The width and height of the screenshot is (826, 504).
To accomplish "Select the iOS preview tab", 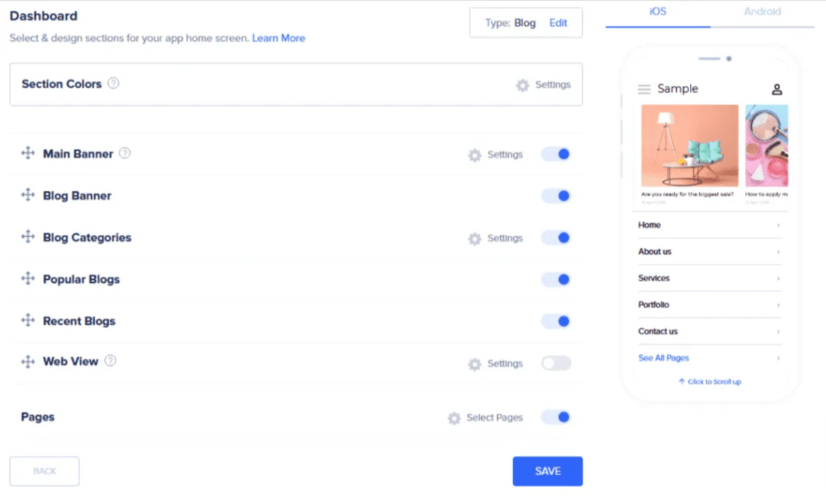I will tap(658, 11).
